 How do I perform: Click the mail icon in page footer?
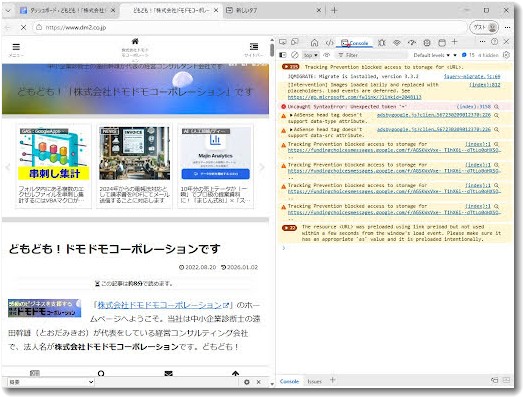pyautogui.click(x=168, y=373)
